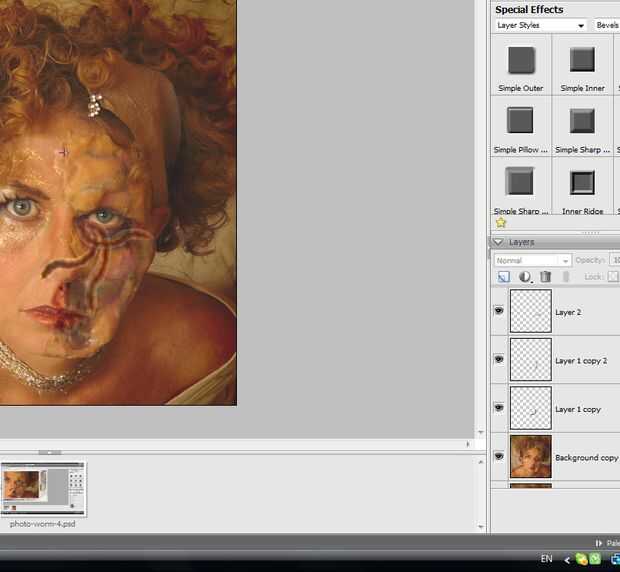This screenshot has height=572, width=620.
Task: Apply the Simple Inner bevel style
Action: (582, 61)
